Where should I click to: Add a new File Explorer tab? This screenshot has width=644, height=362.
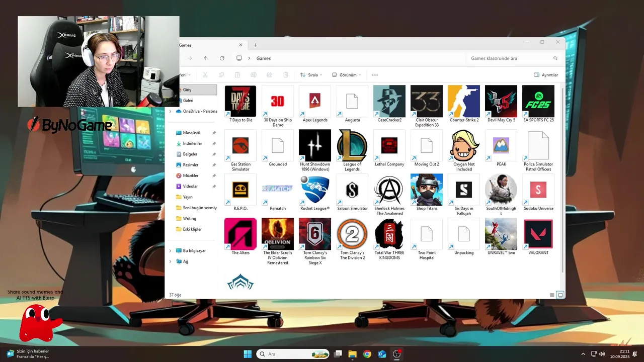coord(255,45)
